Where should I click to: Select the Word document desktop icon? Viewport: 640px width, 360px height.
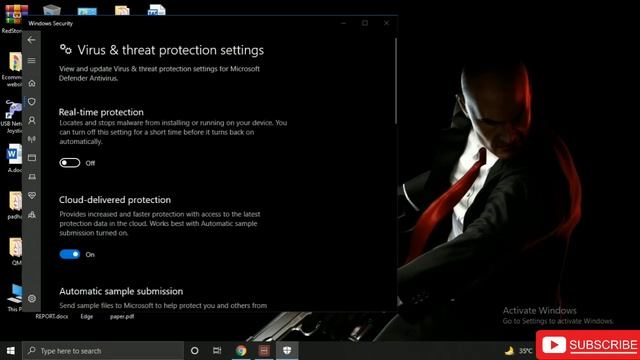(x=14, y=154)
